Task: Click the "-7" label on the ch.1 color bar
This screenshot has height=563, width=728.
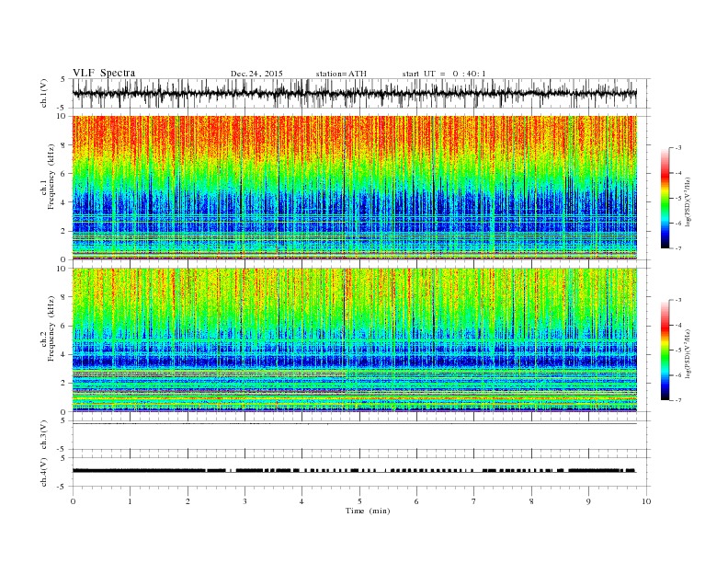Action: [677, 248]
